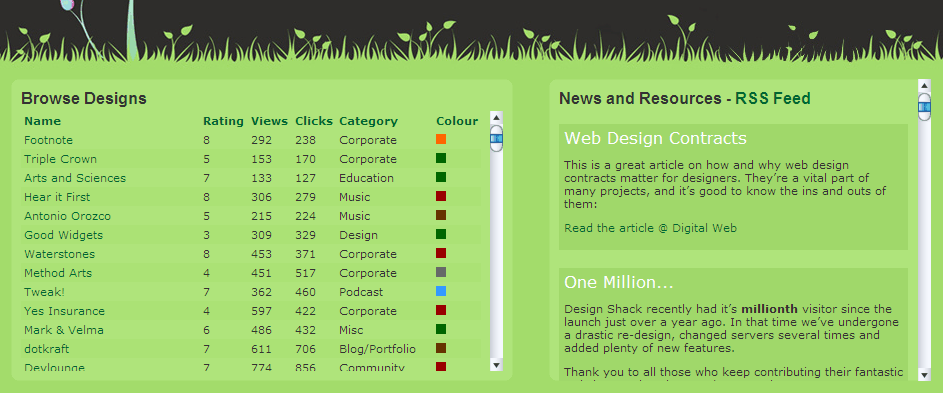The height and width of the screenshot is (393, 943).
Task: Click the red swatch for Hear it First
Action: [x=441, y=196]
